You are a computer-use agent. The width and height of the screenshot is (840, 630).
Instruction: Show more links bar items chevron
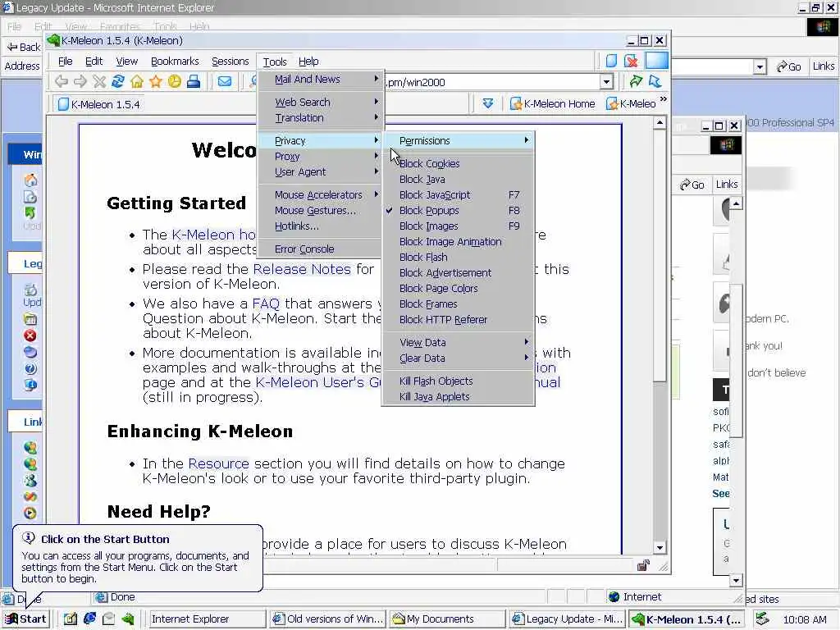[x=664, y=99]
